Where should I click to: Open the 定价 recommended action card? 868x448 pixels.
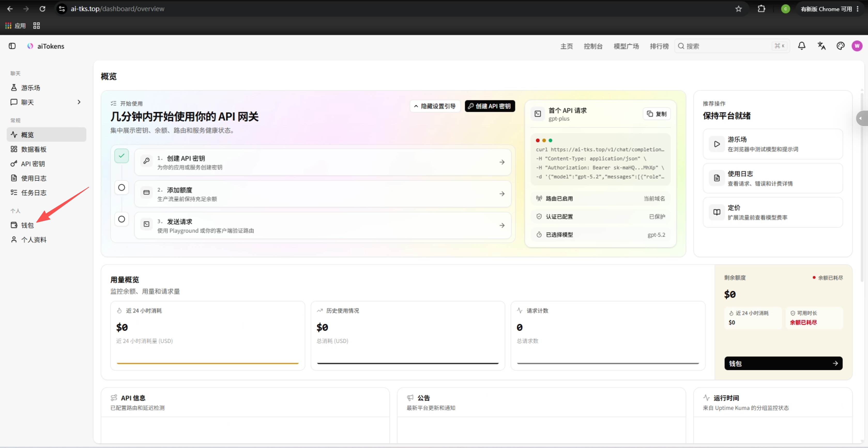(x=773, y=212)
